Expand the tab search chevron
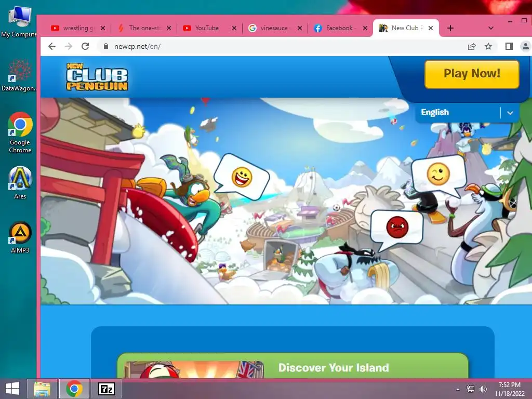Viewport: 532px width, 399px height. click(490, 28)
